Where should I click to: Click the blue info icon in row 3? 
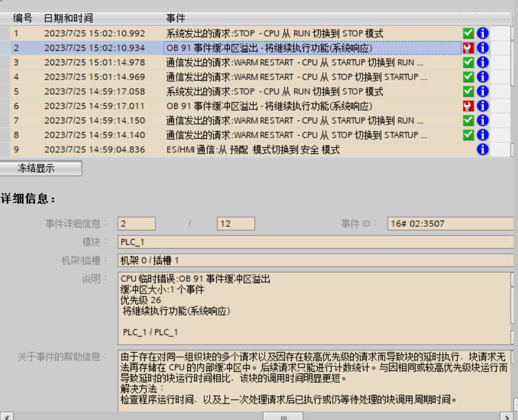click(x=483, y=62)
